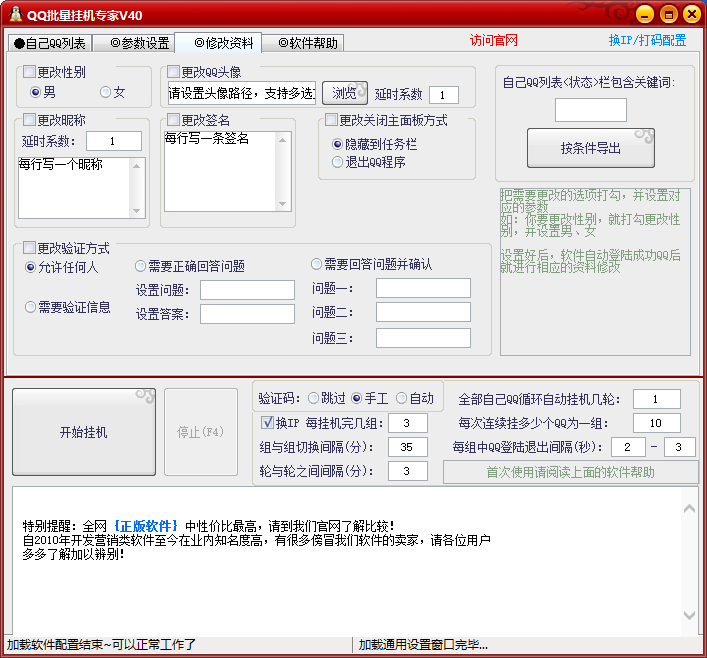Click the 正版软件 blue link text
Image resolution: width=707 pixels, height=658 pixels.
pos(146,526)
